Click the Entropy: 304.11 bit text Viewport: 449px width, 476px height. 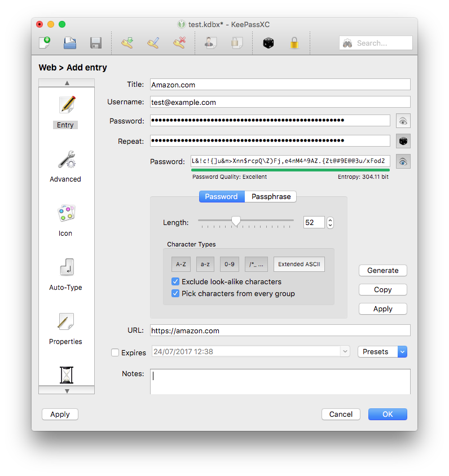coord(363,177)
